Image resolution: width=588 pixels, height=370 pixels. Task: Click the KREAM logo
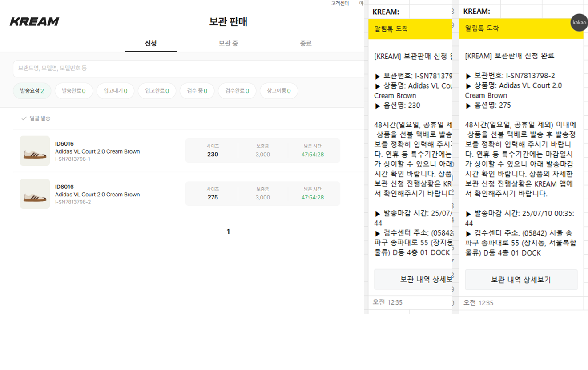34,21
